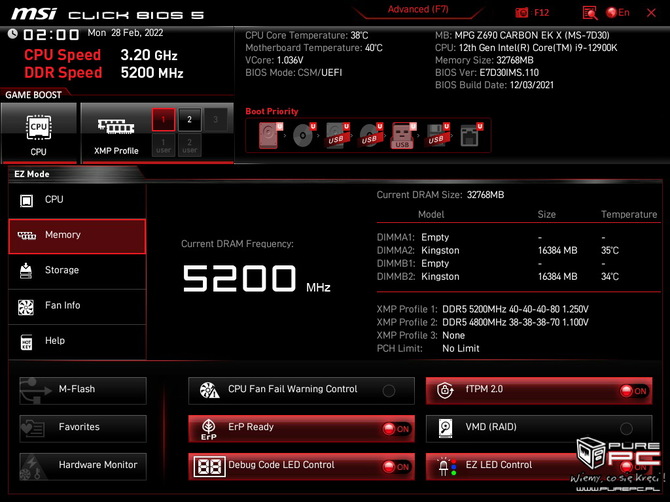This screenshot has width=670, height=502.
Task: Open the Favorites menu
Action: (83, 428)
